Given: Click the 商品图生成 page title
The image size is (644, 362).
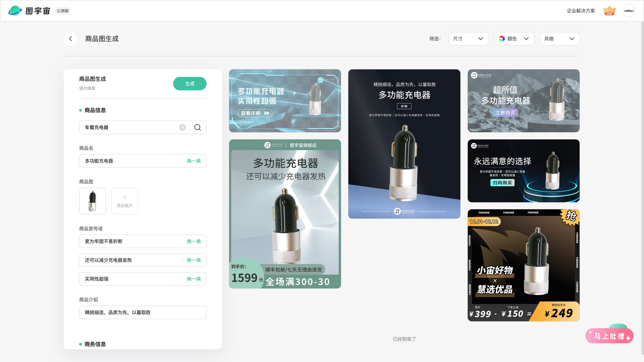Looking at the screenshot, I should point(102,39).
